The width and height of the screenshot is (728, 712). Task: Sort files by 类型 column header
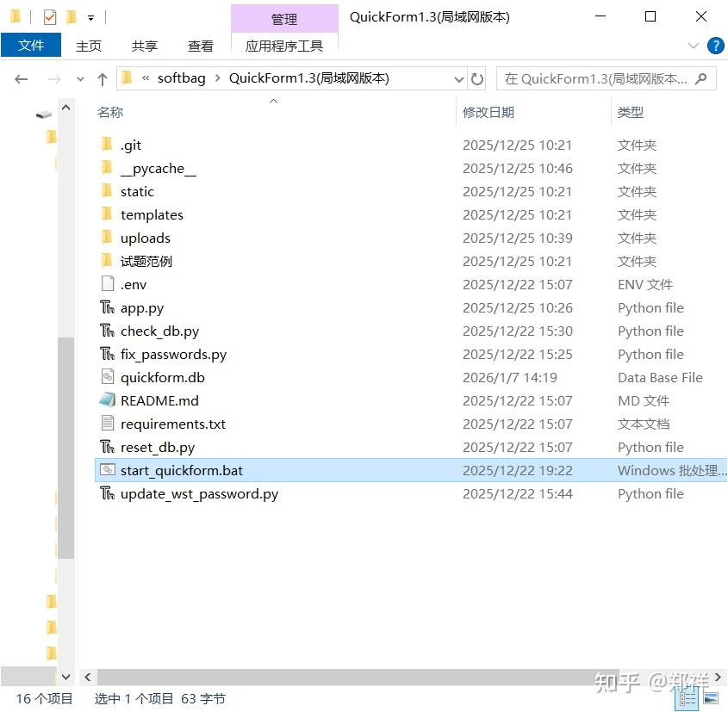tap(630, 112)
